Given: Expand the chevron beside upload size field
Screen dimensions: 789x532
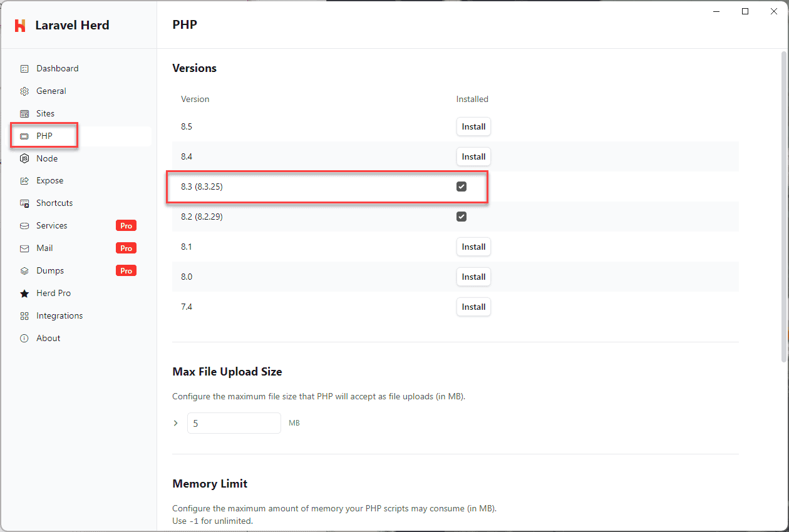Looking at the screenshot, I should [x=176, y=423].
